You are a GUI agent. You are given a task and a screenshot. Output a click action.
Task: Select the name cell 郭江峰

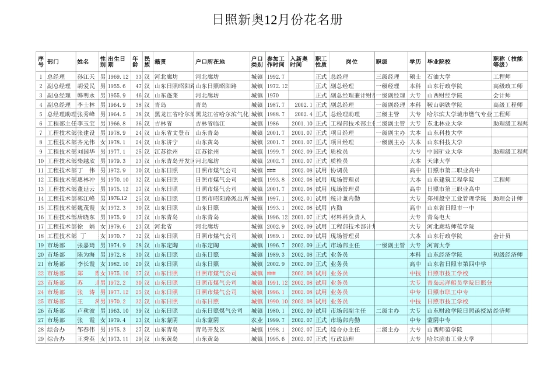[86, 199]
